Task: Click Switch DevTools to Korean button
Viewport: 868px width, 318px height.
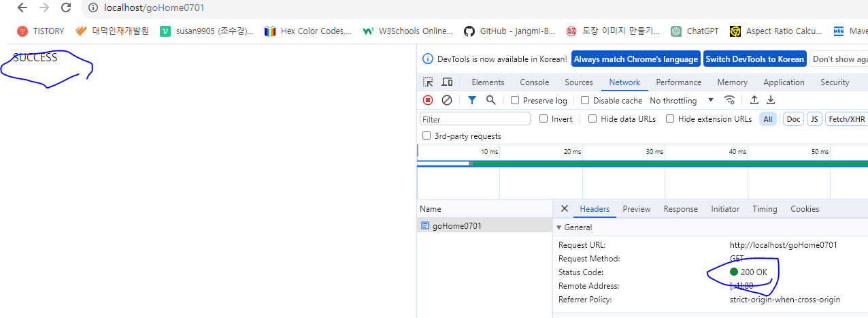Action: (754, 59)
